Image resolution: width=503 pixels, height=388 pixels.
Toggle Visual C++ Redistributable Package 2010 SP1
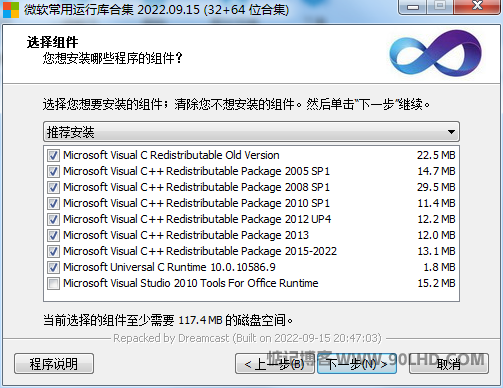pos(53,203)
